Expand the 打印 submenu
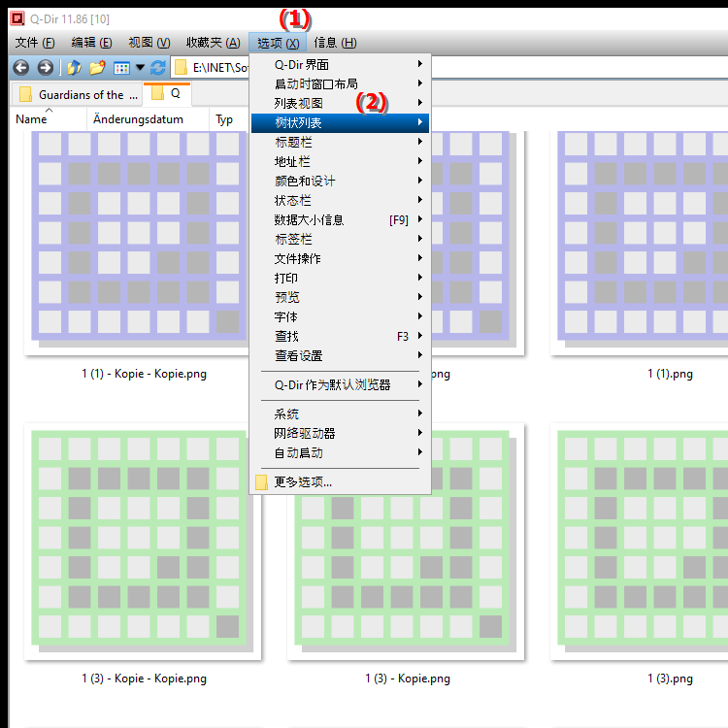 pos(340,279)
